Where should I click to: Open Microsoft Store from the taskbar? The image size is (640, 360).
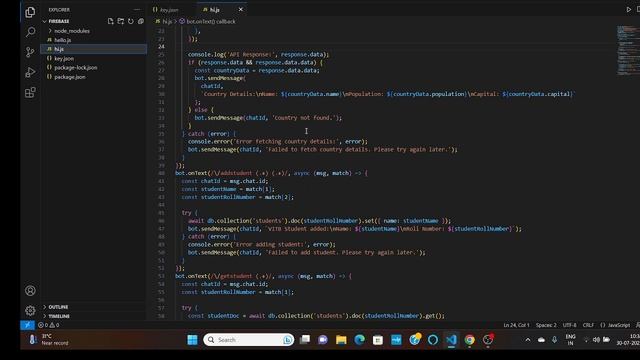(378, 340)
